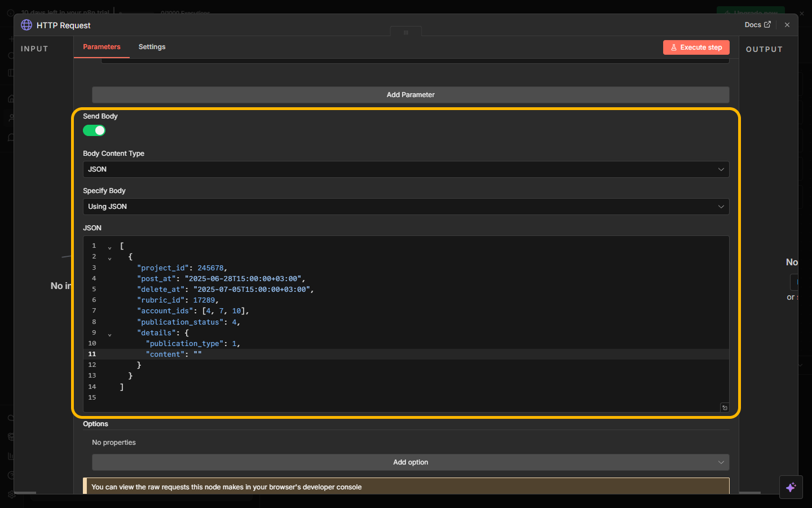Open the Specify Body dropdown
Screen dimensions: 812x508
[x=406, y=207]
